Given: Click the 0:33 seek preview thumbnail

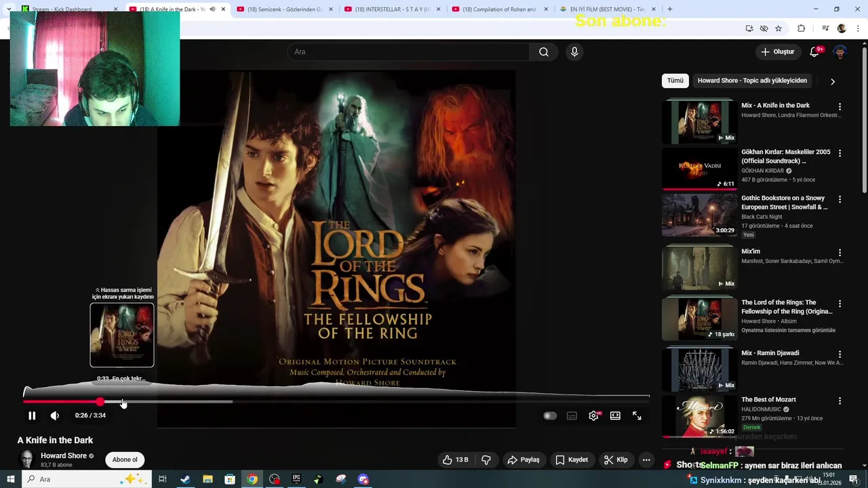Looking at the screenshot, I should point(122,335).
